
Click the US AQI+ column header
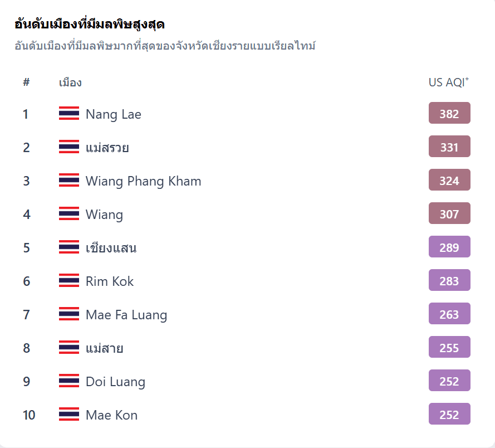point(448,81)
